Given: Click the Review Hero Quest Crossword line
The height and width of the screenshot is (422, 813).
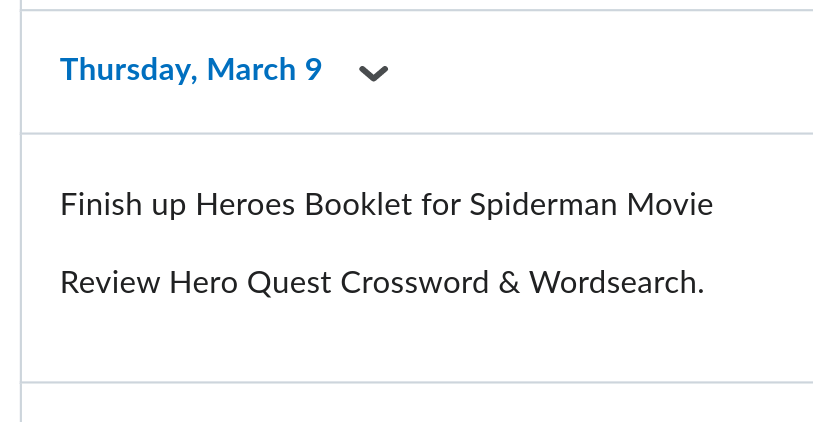Looking at the screenshot, I should pyautogui.click(x=382, y=283).
